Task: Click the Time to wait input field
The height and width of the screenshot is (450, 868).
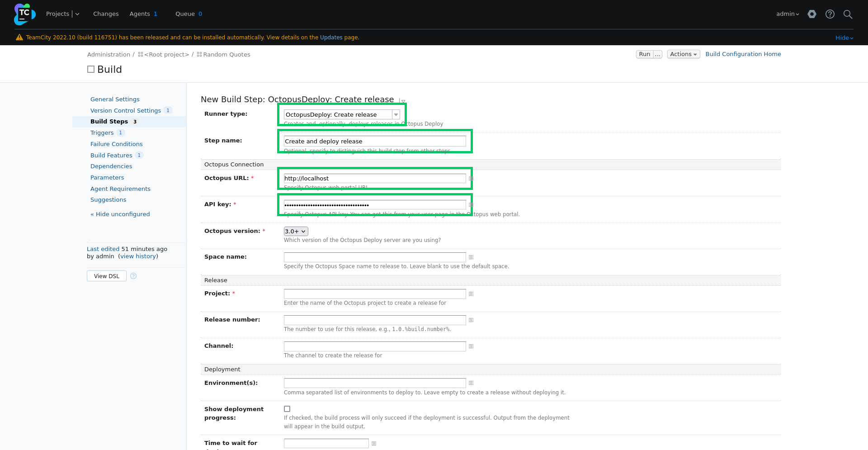Action: (326, 444)
